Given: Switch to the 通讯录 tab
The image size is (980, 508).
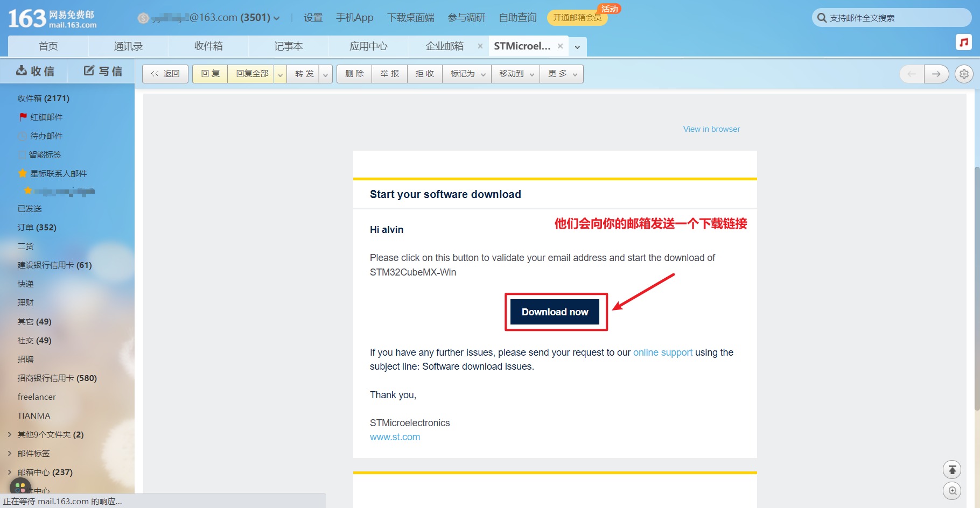Looking at the screenshot, I should click(x=128, y=46).
